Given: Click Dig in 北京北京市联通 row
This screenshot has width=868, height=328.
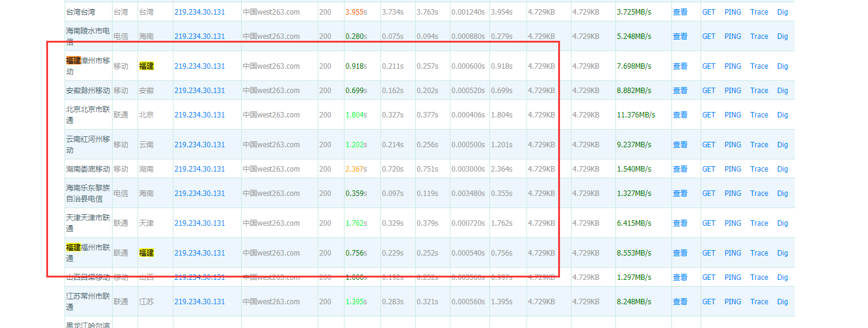Looking at the screenshot, I should tap(782, 115).
